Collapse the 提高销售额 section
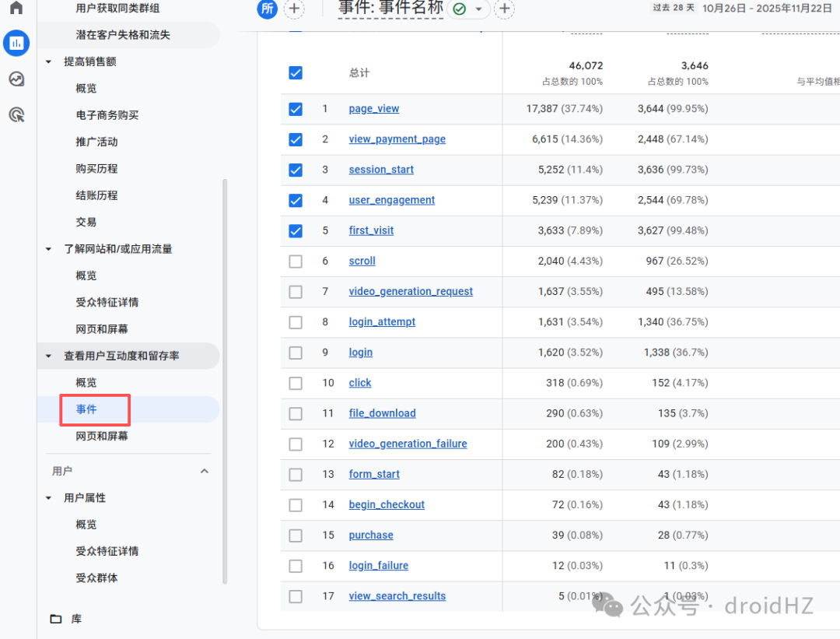 click(49, 61)
